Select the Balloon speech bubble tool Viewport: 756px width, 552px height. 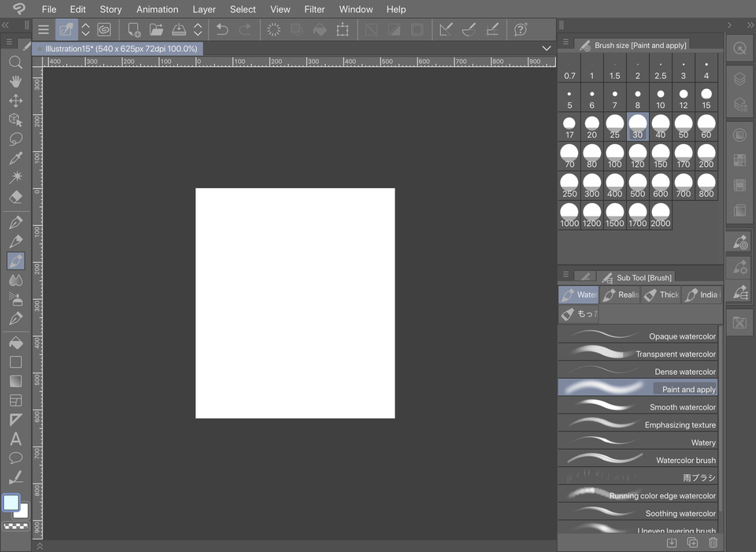point(16,458)
